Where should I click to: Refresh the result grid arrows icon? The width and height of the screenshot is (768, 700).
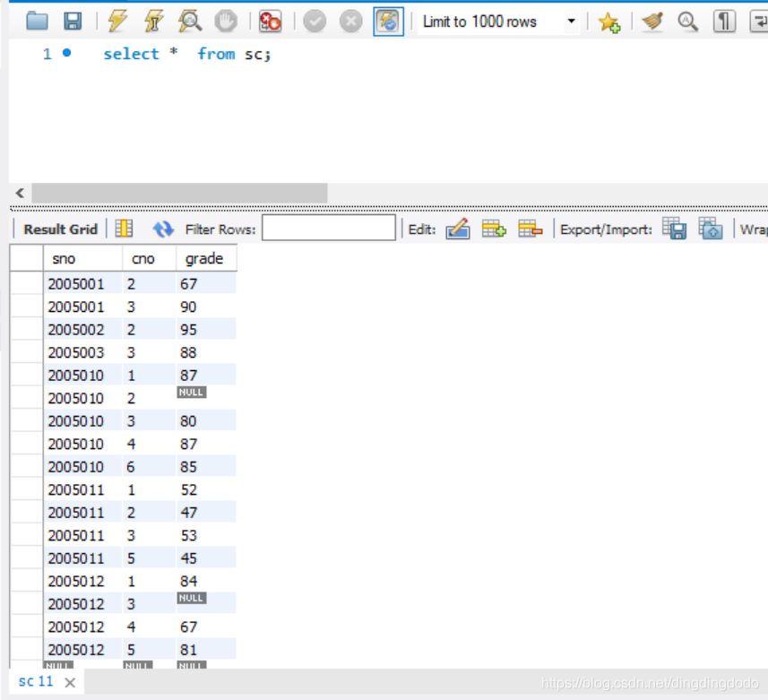[x=163, y=229]
